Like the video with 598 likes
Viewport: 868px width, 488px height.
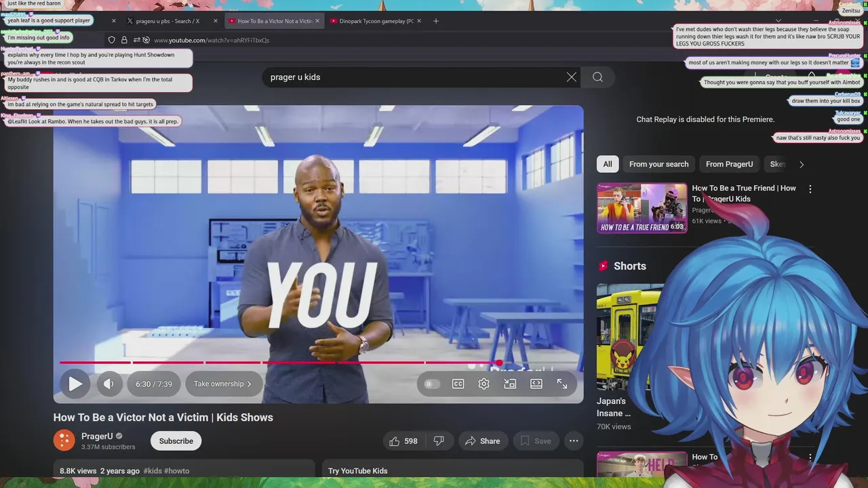pyautogui.click(x=403, y=441)
